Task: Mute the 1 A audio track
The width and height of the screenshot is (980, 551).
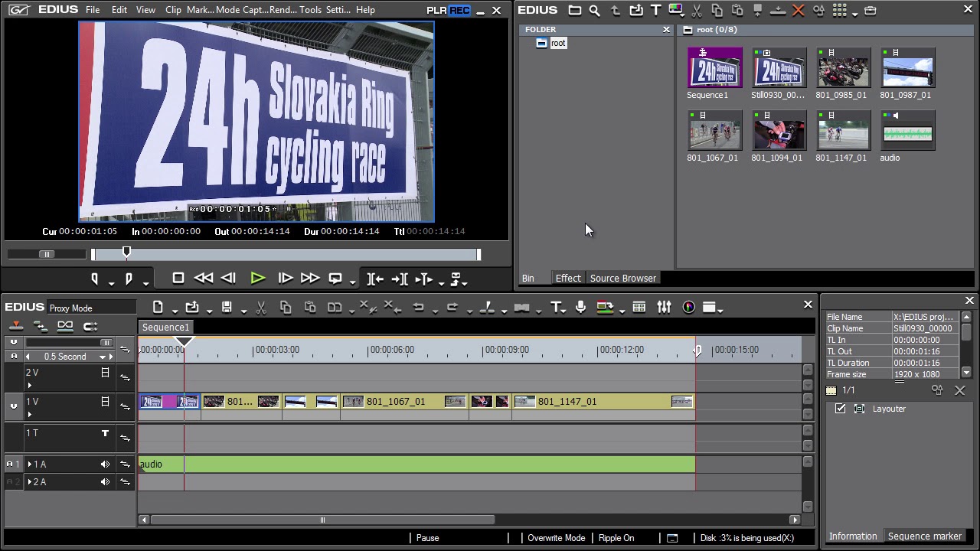Action: [x=105, y=465]
